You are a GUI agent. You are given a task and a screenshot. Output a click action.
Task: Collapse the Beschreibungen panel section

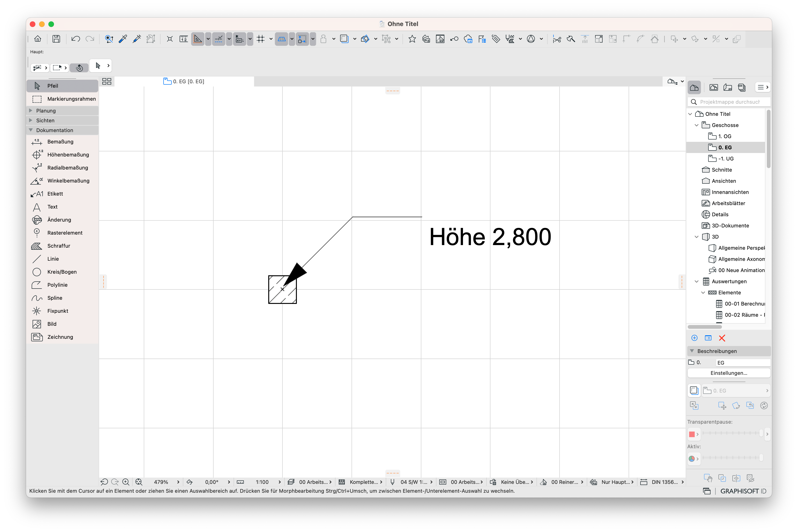point(692,351)
